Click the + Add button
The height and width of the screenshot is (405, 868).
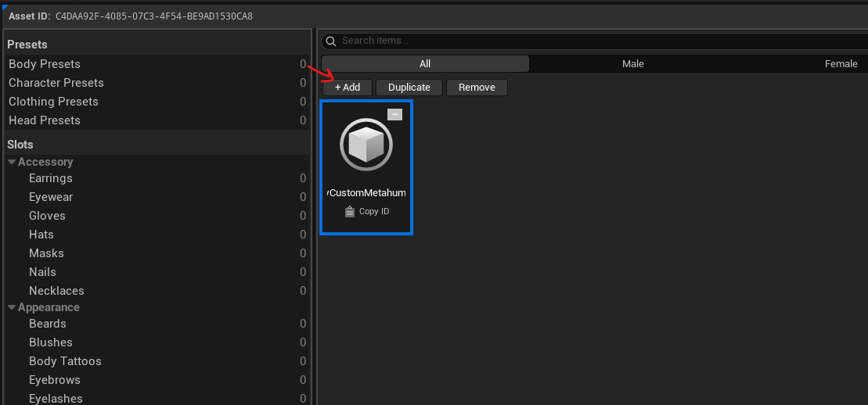348,88
